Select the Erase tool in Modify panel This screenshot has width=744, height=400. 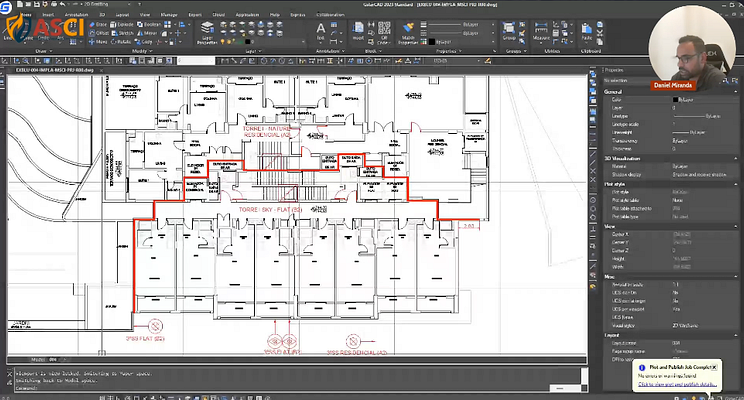(98, 24)
